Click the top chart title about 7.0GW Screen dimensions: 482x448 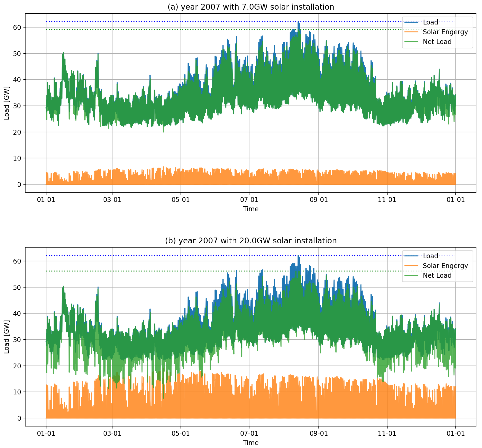pos(251,7)
